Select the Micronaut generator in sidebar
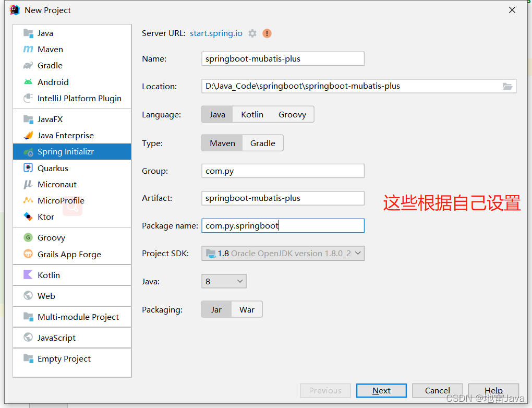The width and height of the screenshot is (532, 408). click(55, 184)
